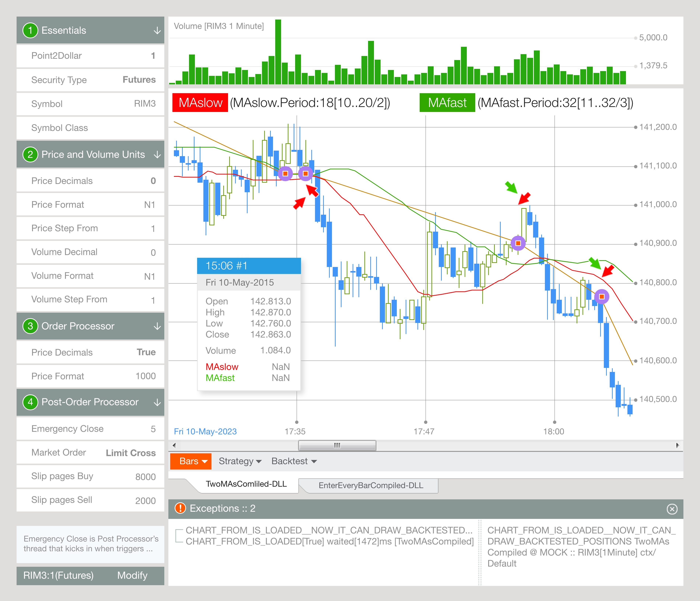Click Post-Order Processor step 4 icon
The height and width of the screenshot is (601, 700).
30,402
